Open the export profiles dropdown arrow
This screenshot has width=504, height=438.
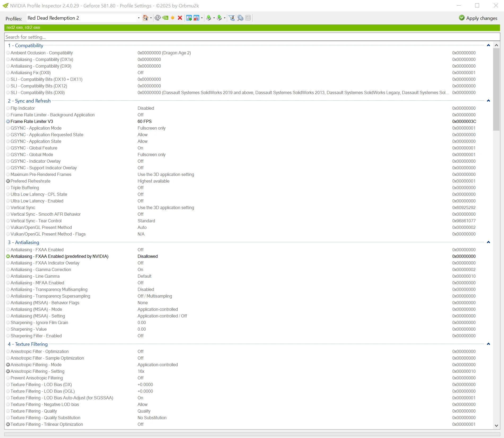(x=214, y=18)
